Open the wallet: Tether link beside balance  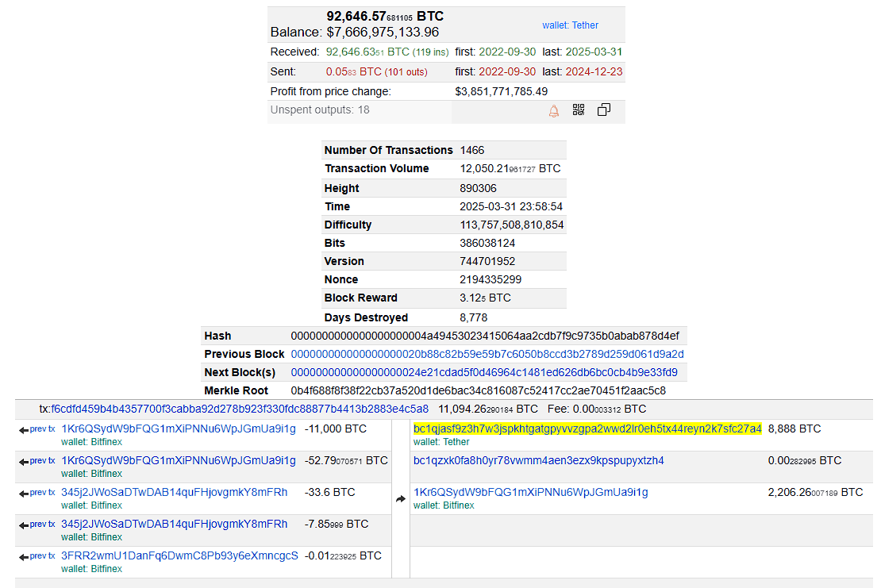[570, 25]
